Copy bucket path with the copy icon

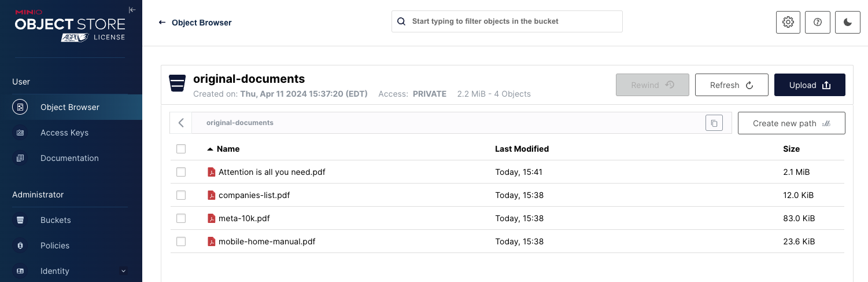pyautogui.click(x=714, y=123)
